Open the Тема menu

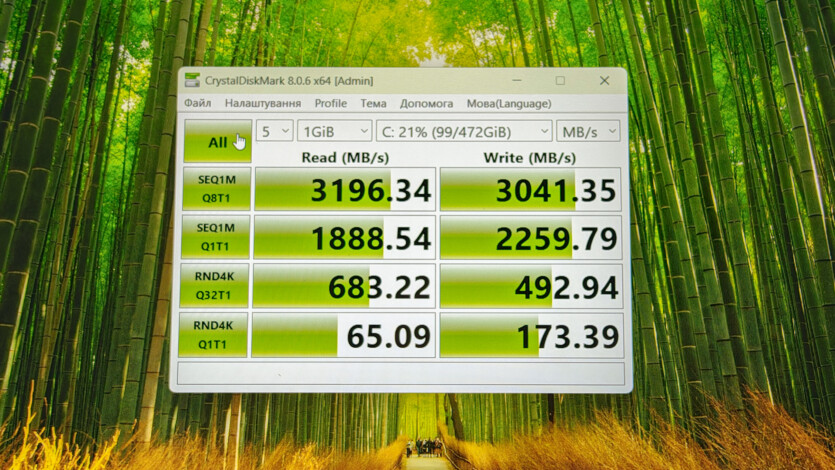(x=373, y=103)
